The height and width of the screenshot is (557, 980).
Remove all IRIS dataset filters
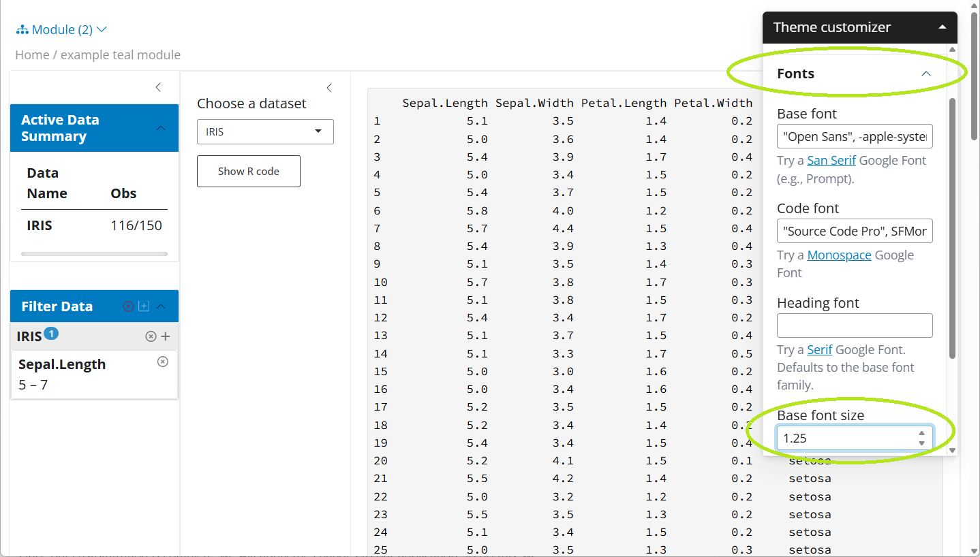(151, 336)
